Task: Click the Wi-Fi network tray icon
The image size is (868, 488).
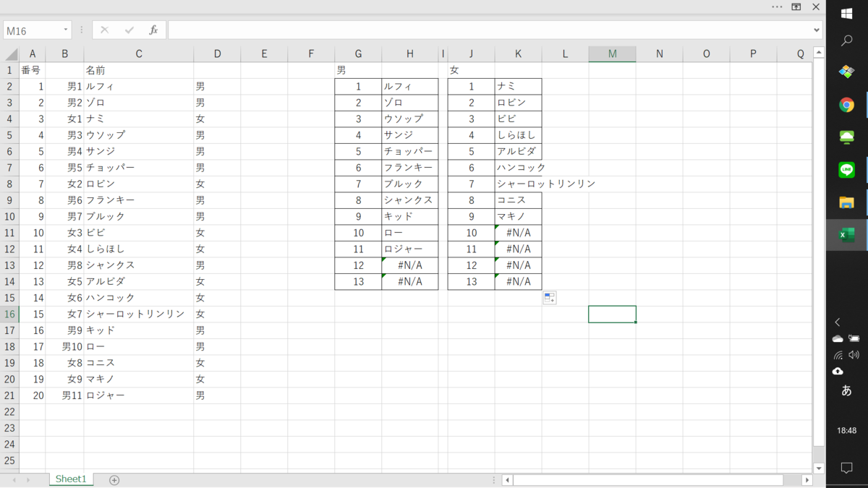Action: click(838, 355)
